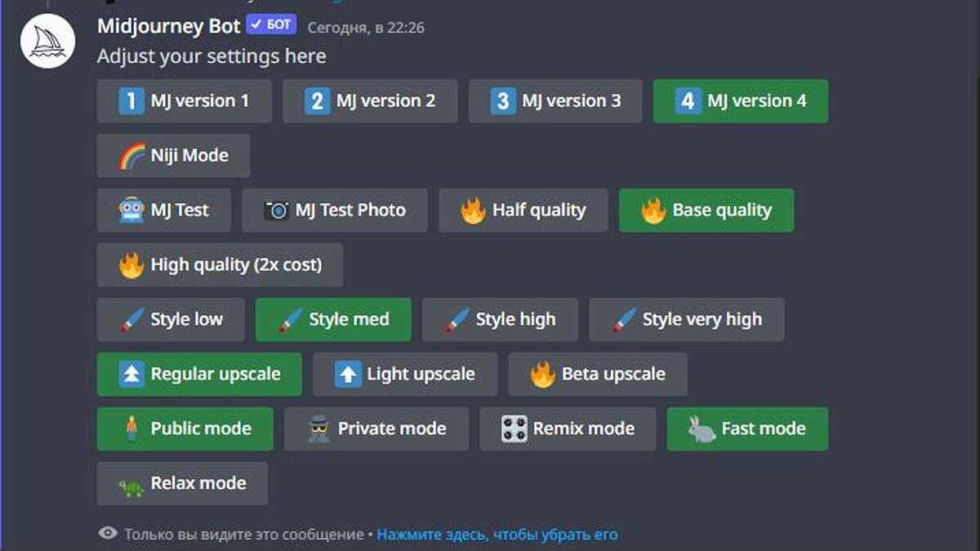Click the verified БОТ badge
Image resolution: width=980 pixels, height=551 pixels.
(271, 25)
